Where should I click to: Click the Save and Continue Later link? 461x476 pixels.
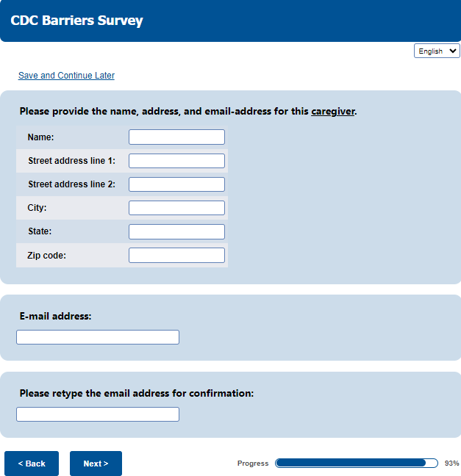[x=66, y=76]
